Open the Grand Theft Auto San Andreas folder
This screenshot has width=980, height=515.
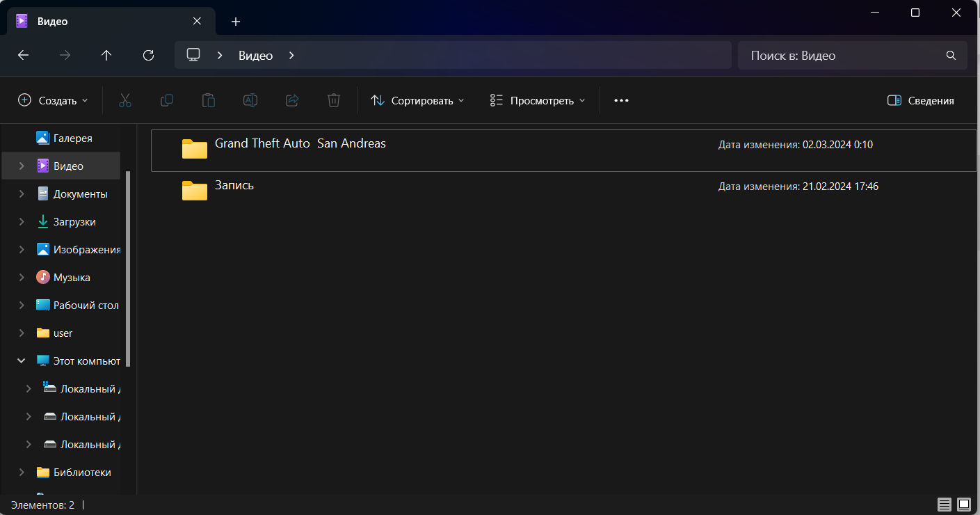coord(300,144)
